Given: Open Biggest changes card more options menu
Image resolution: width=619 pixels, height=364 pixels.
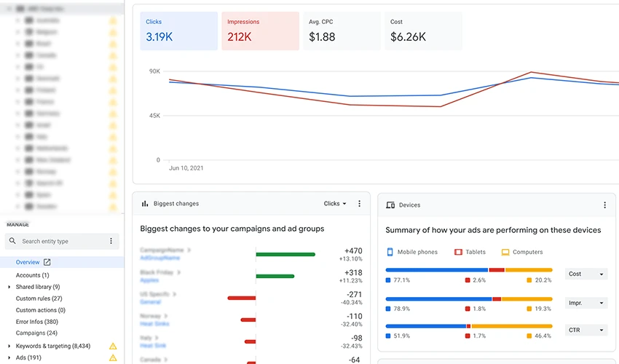Looking at the screenshot, I should (x=359, y=204).
